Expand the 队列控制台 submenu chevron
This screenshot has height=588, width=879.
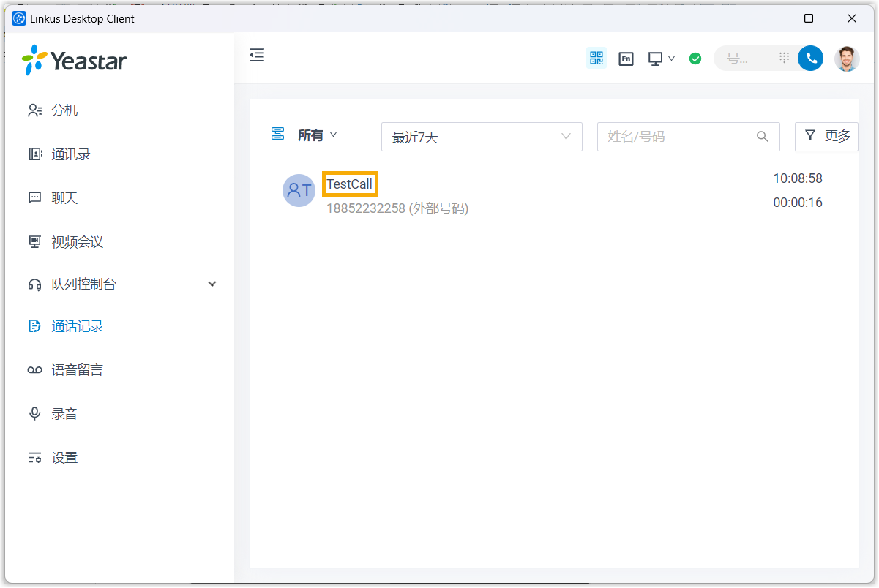(212, 284)
